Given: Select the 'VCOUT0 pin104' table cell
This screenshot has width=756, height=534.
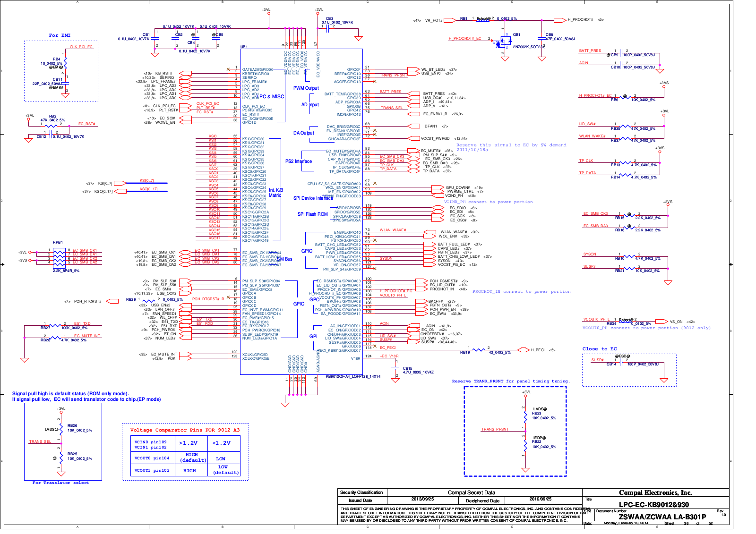Looking at the screenshot, I should pyautogui.click(x=152, y=458).
